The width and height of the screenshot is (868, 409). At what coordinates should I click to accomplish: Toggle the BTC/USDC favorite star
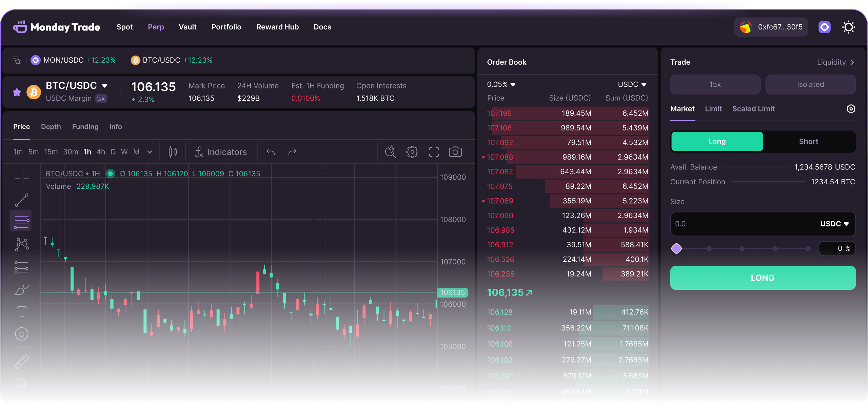17,92
